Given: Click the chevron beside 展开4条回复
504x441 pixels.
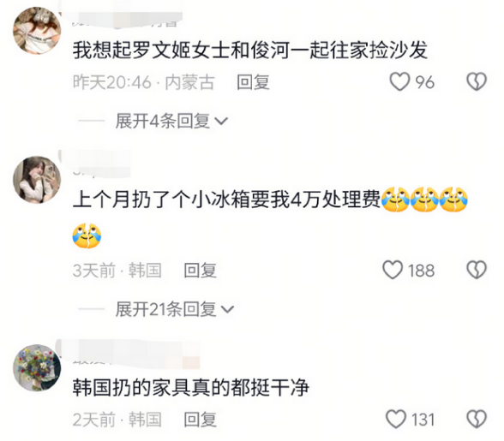Looking at the screenshot, I should (x=221, y=122).
